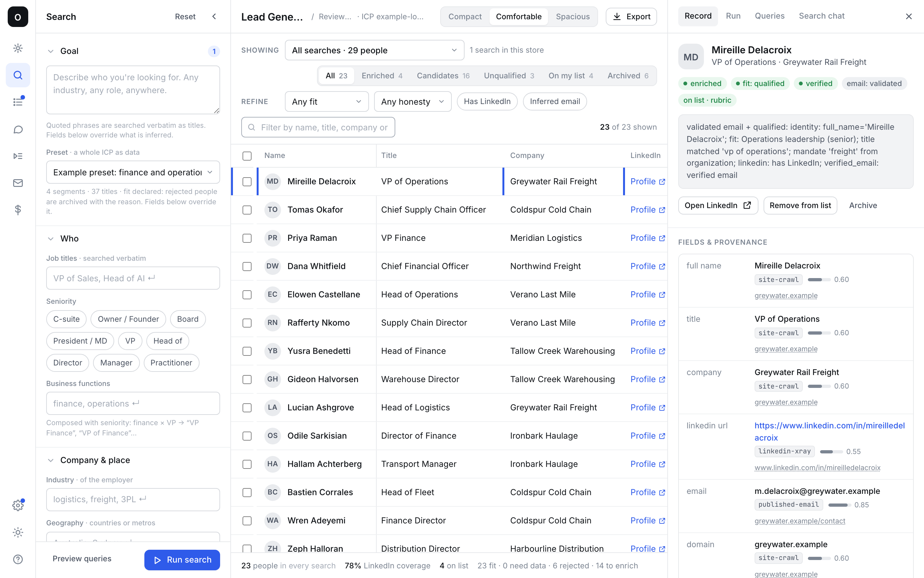Image resolution: width=924 pixels, height=578 pixels.
Task: Toggle the theme sun icon
Action: 18,532
